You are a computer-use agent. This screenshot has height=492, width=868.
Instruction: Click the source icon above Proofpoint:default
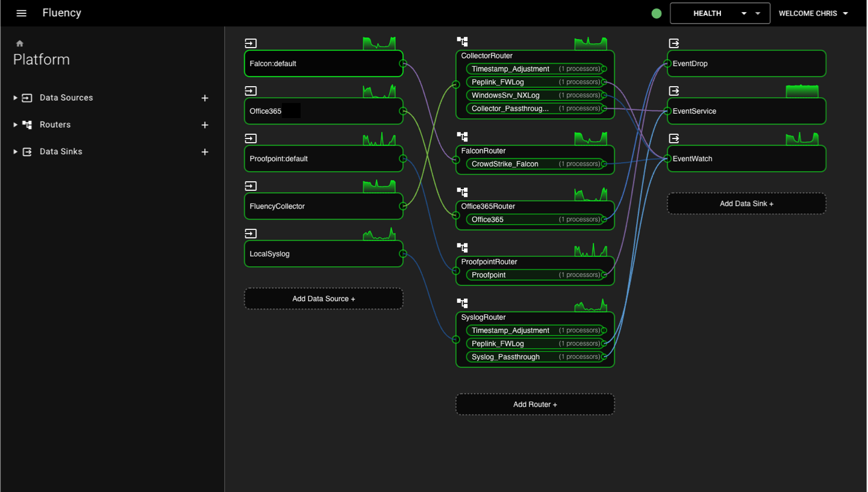click(x=251, y=139)
